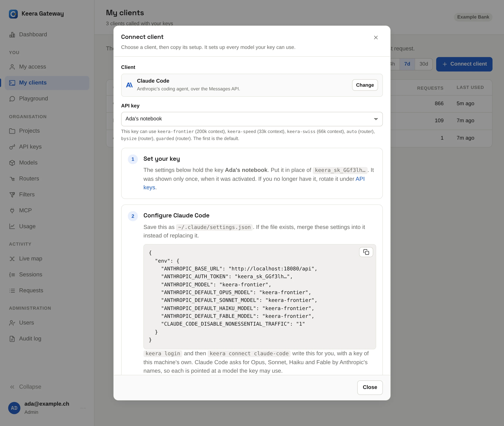
Task: Click the Close button in the dialog footer
Action: click(370, 387)
